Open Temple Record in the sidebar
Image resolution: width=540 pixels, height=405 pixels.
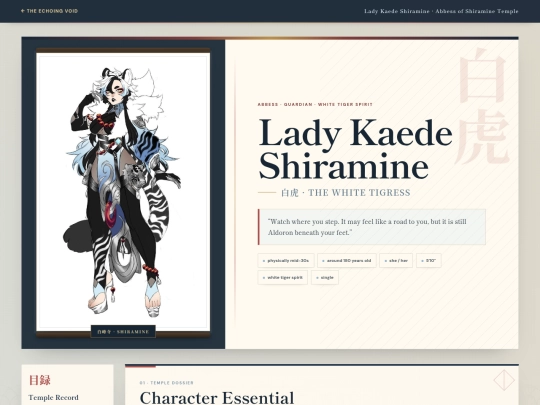point(53,397)
